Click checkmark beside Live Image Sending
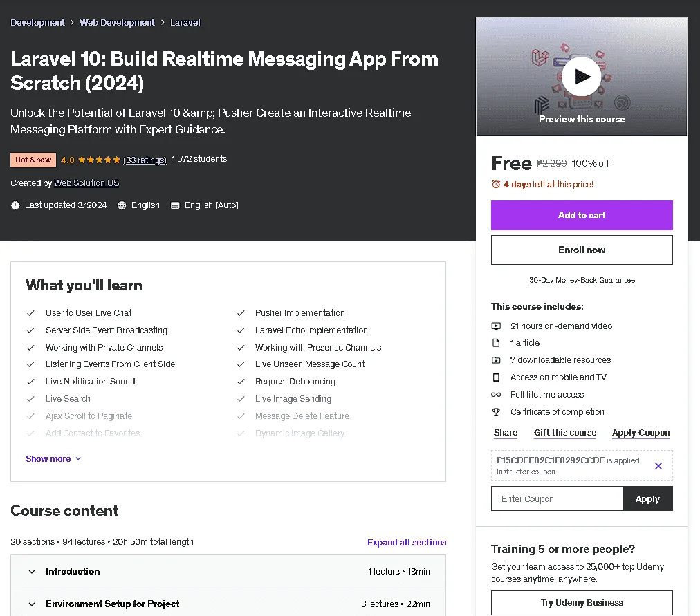The width and height of the screenshot is (700, 616). coord(241,399)
